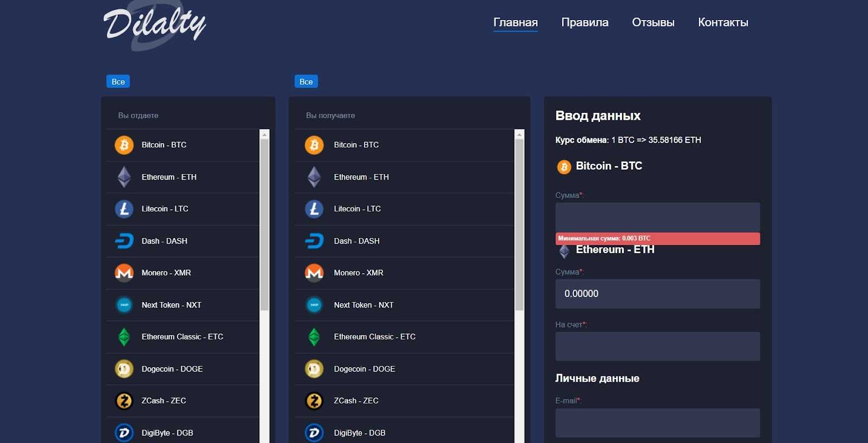Screen dimensions: 868x443
Task: Select Monero - XMR text in the give list
Action: 166,273
